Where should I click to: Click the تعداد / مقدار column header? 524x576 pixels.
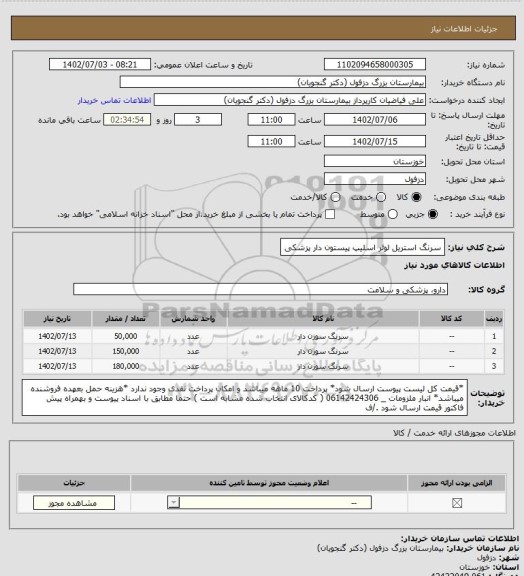coord(126,318)
